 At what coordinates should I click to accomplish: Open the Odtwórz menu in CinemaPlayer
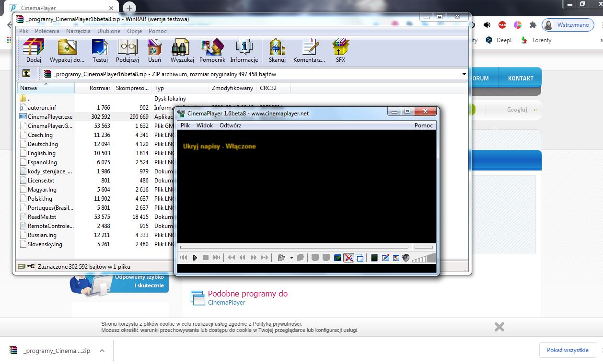tap(230, 125)
